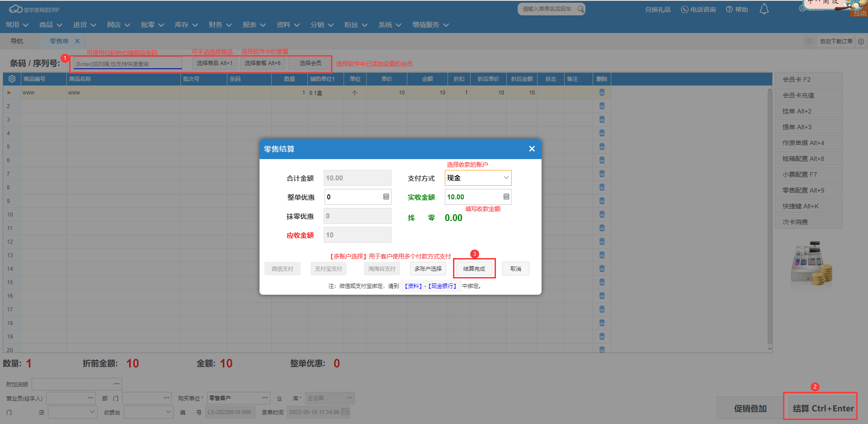
Task: Open the grid column settings gear icon
Action: (12, 79)
